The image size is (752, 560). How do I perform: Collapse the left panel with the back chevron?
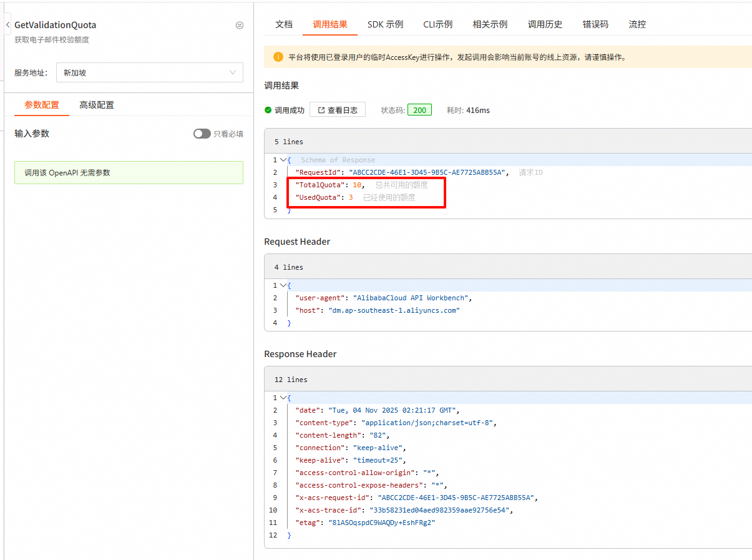click(7, 25)
